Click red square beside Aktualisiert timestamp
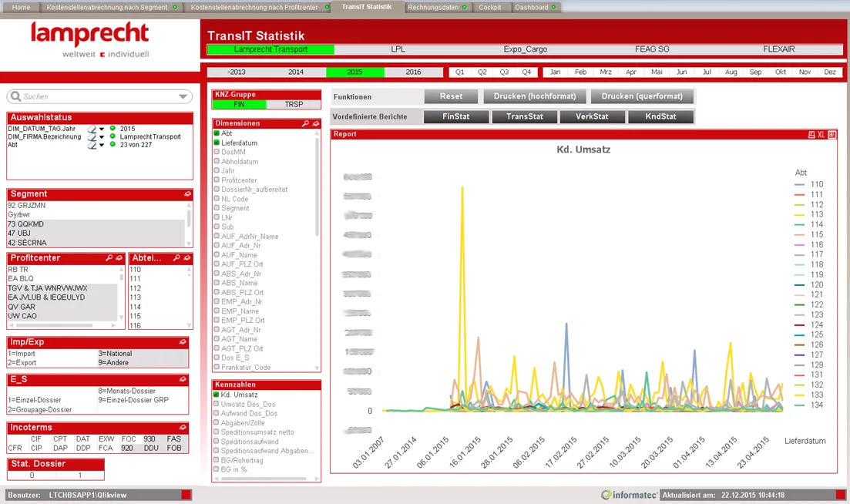 [x=841, y=495]
